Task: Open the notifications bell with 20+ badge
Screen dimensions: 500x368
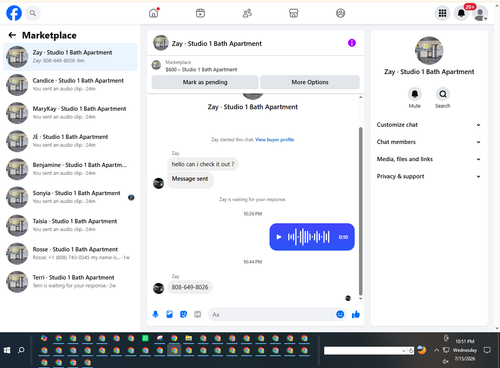Action: (x=462, y=13)
